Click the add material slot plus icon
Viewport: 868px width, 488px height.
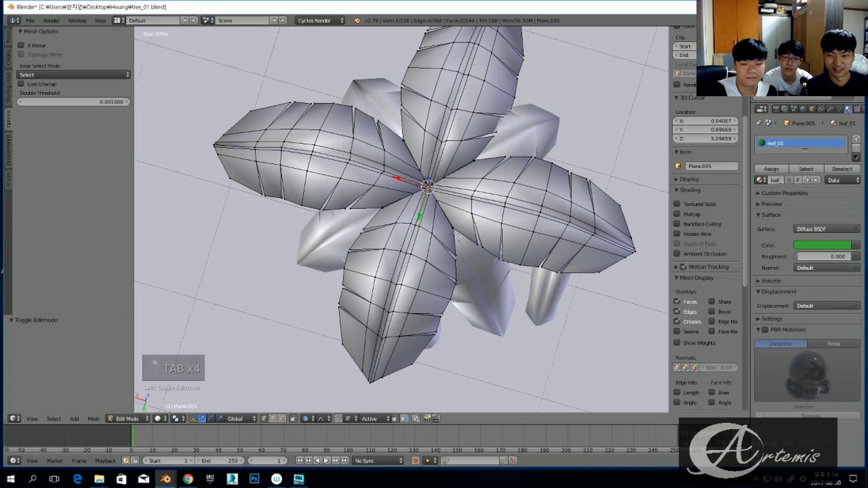(856, 139)
